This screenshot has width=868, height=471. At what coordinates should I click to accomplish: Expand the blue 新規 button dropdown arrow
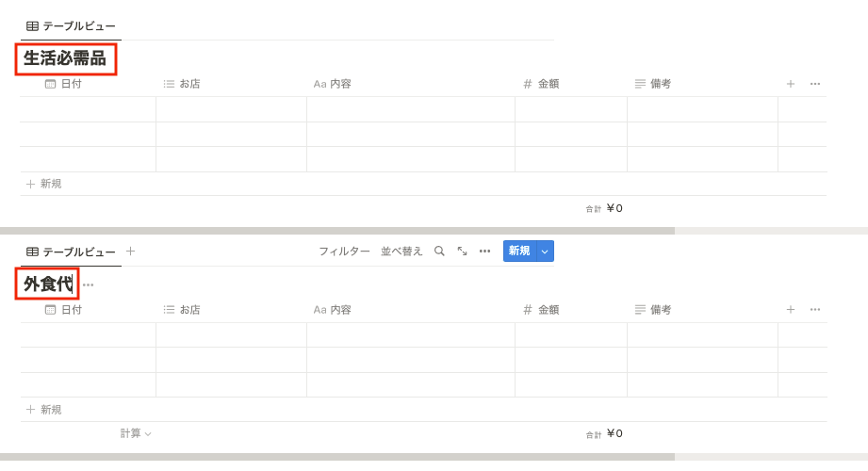pos(545,252)
